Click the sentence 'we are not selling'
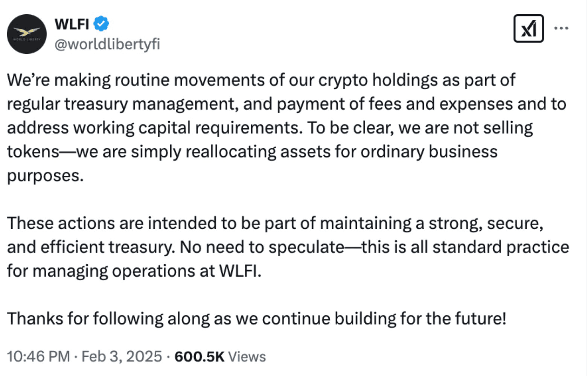This screenshot has width=588, height=376. click(465, 128)
